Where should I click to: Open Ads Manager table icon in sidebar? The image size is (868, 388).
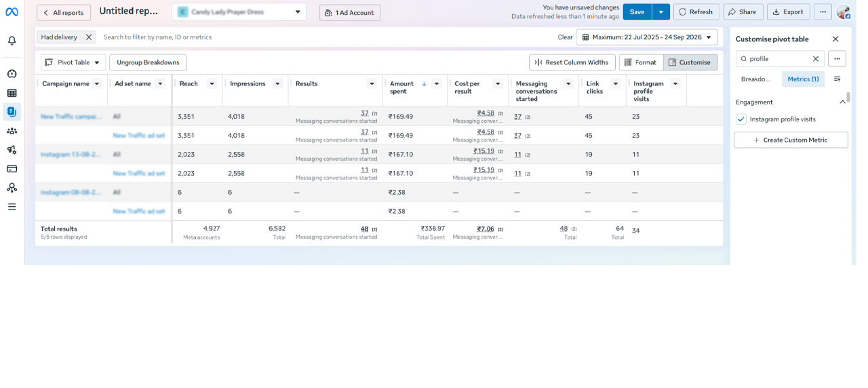coord(12,93)
